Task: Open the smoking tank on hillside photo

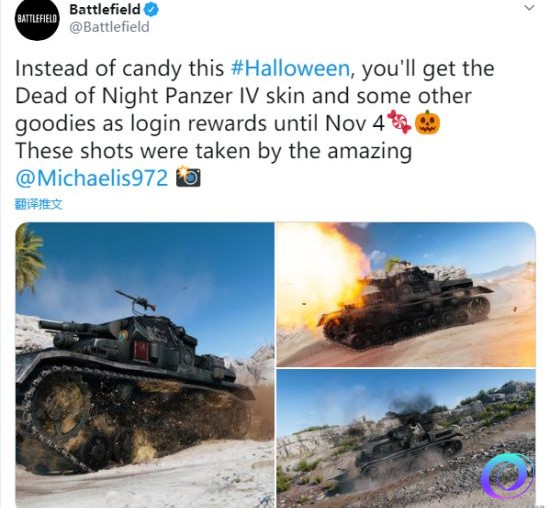Action: [x=406, y=438]
